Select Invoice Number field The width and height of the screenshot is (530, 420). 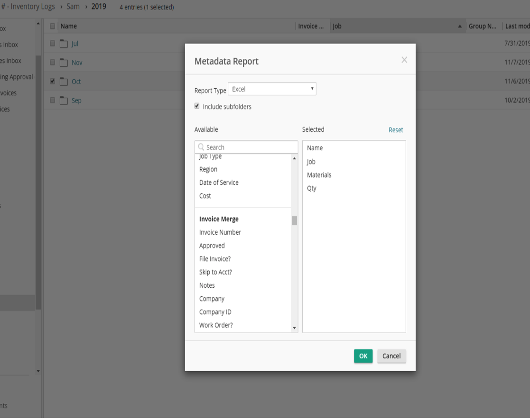pyautogui.click(x=220, y=232)
